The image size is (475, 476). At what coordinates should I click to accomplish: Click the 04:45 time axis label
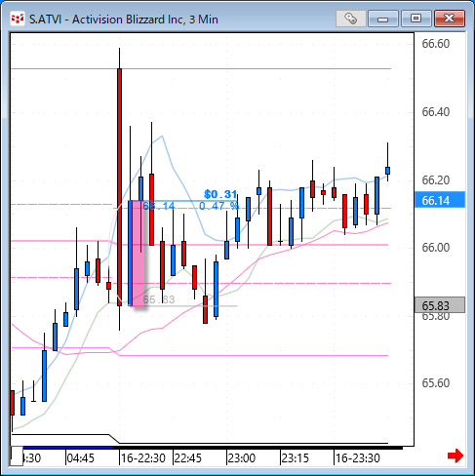click(x=81, y=458)
